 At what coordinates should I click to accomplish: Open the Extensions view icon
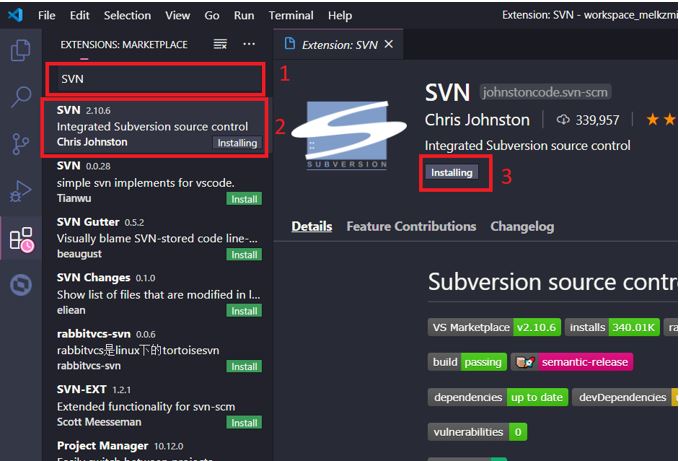[x=21, y=239]
